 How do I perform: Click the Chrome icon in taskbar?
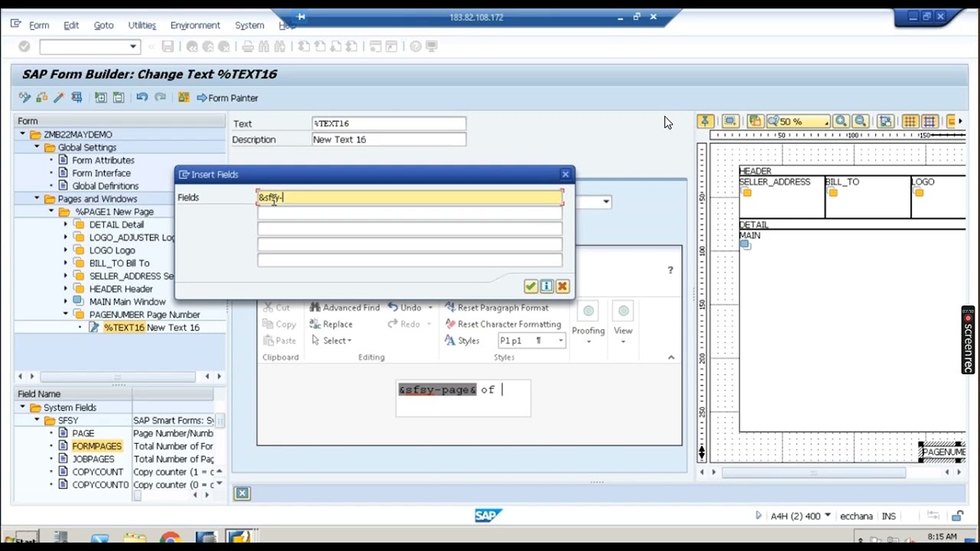pos(170,540)
